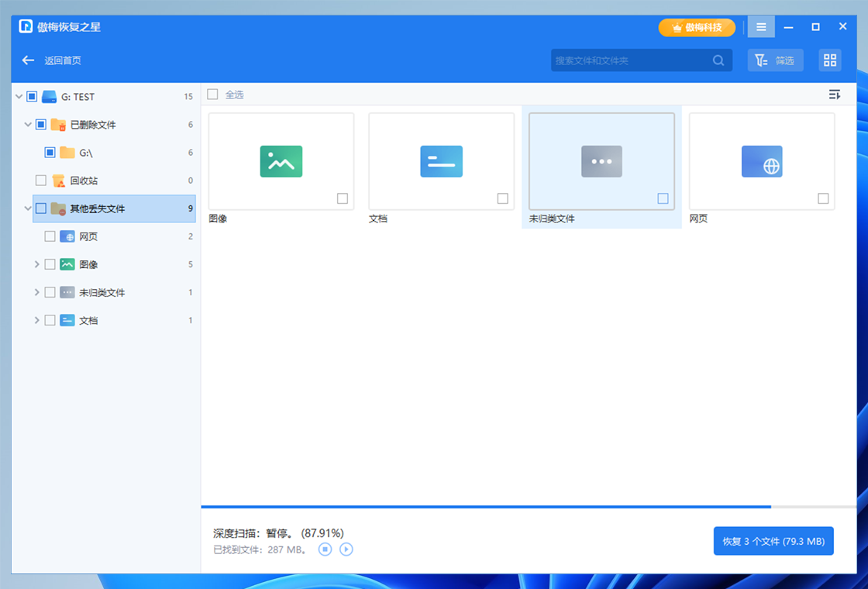Expand the 图像 tree node
Viewport: 868px width, 589px height.
tap(36, 264)
